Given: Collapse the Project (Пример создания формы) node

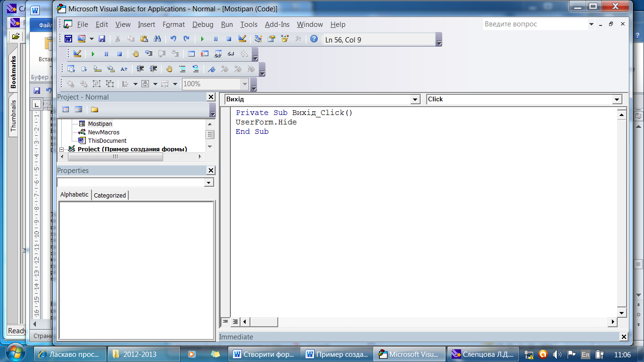Looking at the screenshot, I should pos(61,149).
